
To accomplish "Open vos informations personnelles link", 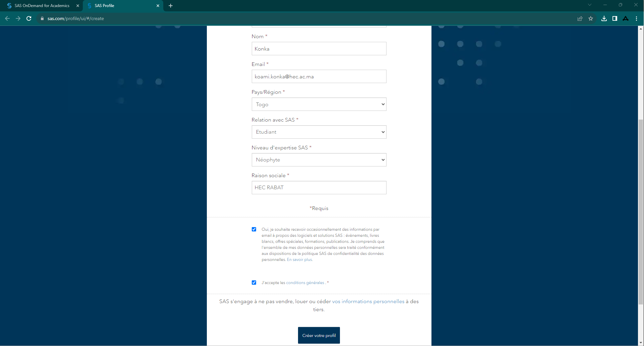I will [x=368, y=301].
